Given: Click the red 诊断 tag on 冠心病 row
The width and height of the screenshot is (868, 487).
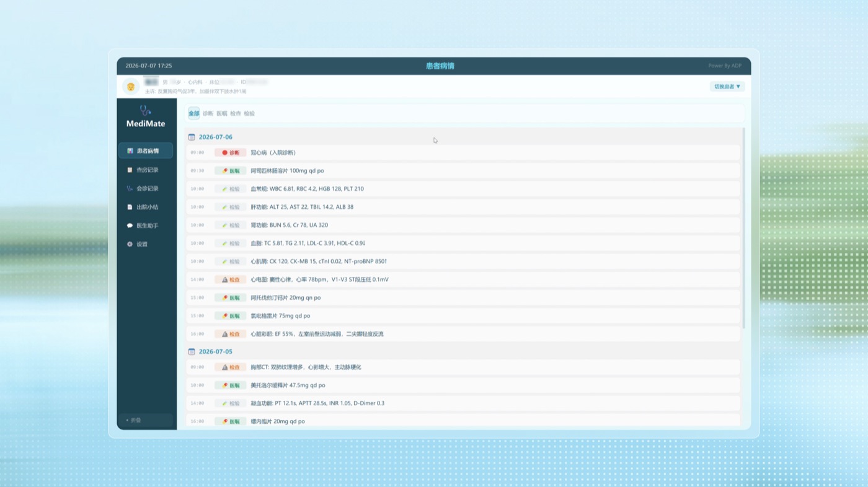Looking at the screenshot, I should 230,152.
